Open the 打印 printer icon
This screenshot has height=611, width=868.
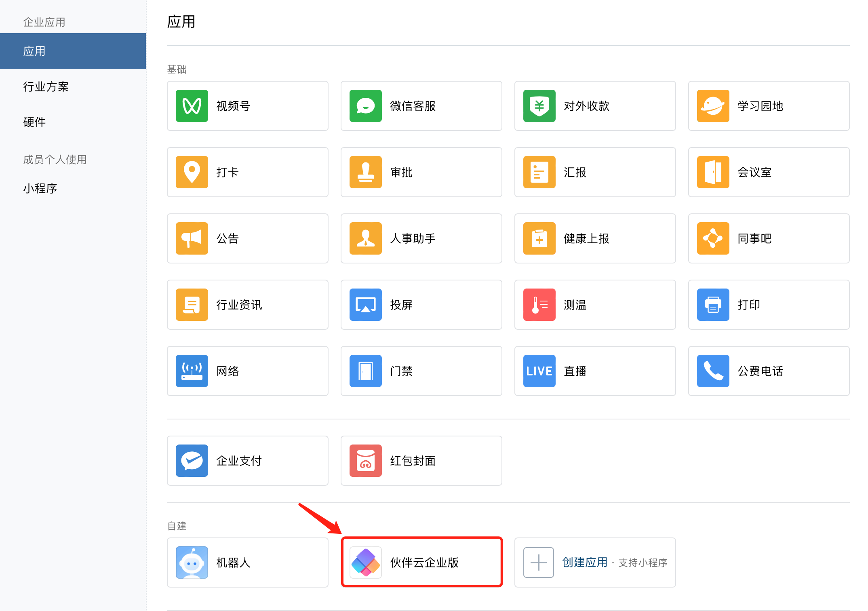pyautogui.click(x=713, y=305)
